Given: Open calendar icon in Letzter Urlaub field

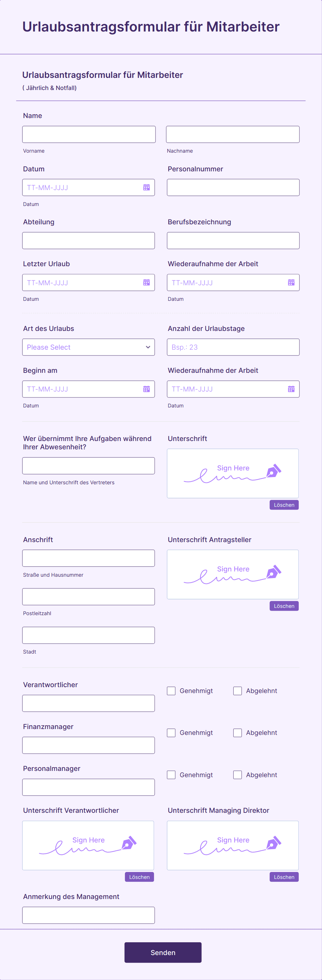Looking at the screenshot, I should pyautogui.click(x=146, y=283).
